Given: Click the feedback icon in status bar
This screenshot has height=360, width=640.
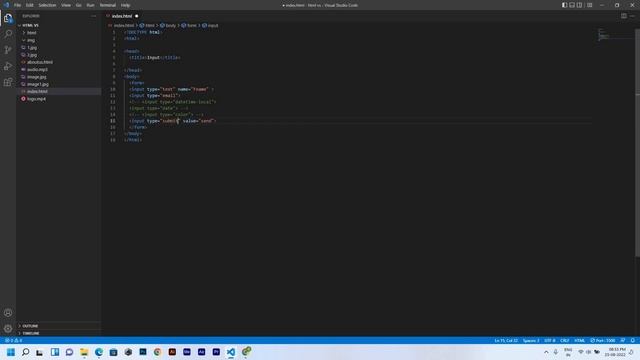Looking at the screenshot, I should tap(623, 340).
